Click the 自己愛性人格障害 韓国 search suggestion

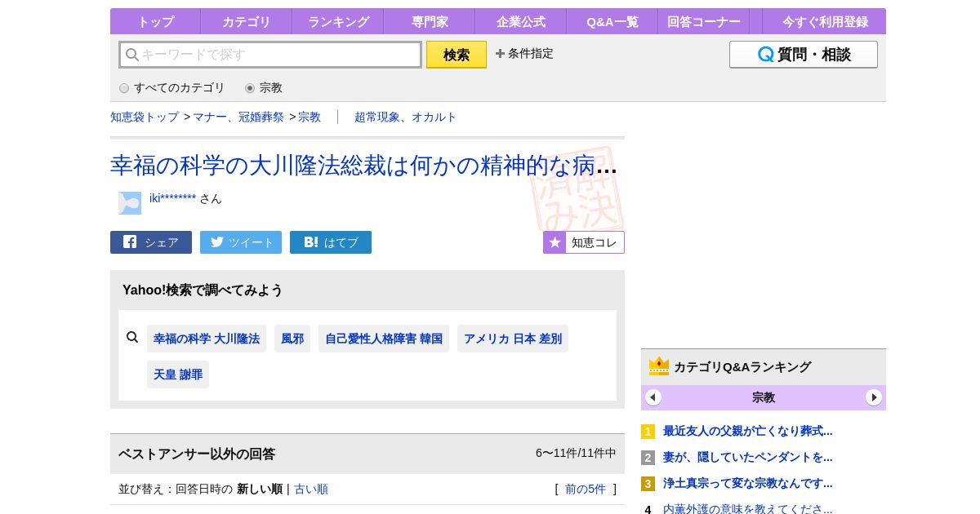[x=384, y=339]
